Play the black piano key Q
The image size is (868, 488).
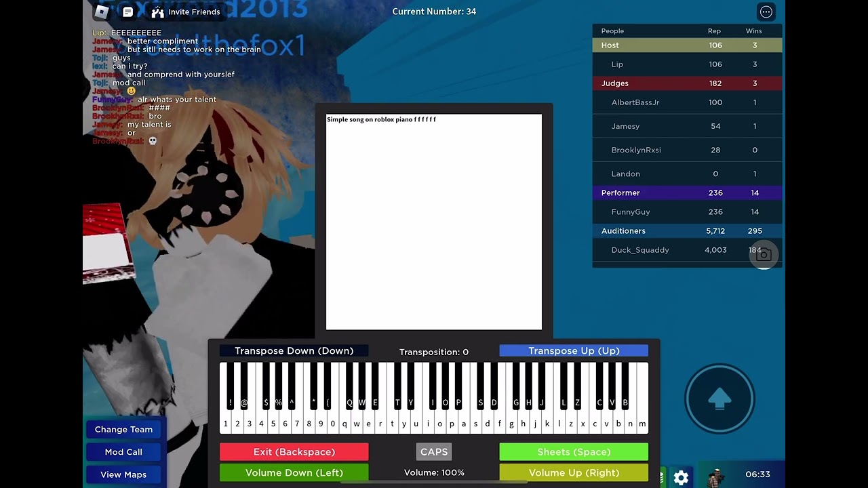click(350, 386)
